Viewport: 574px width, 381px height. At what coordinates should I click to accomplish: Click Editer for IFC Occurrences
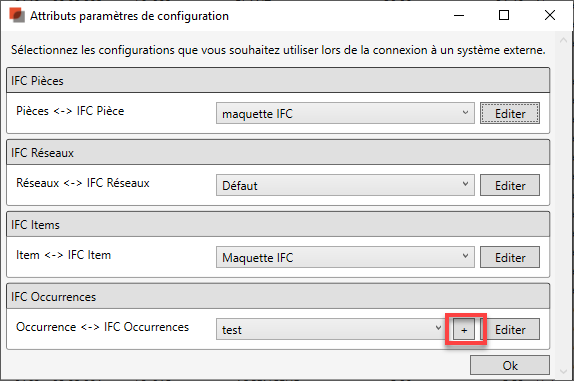(x=510, y=329)
